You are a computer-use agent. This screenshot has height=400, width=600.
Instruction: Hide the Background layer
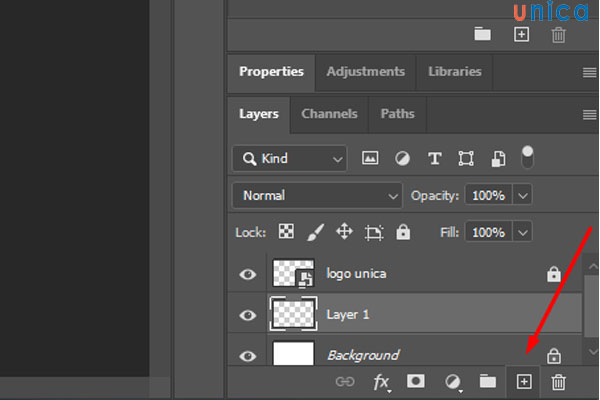coord(248,356)
